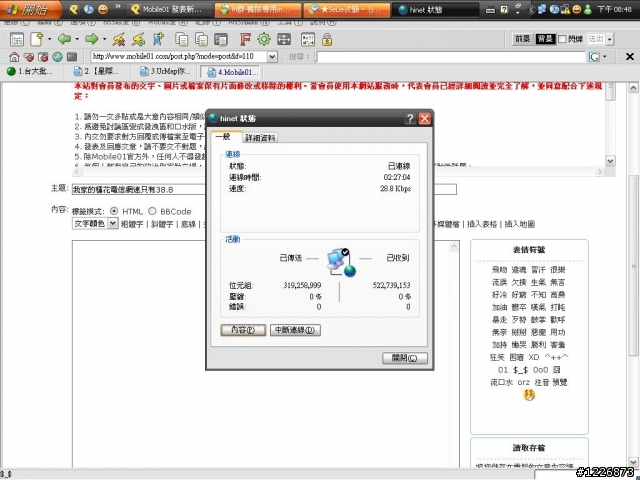Click the 插入地圖 link
Image resolution: width=640 pixels, height=480 pixels.
(x=520, y=224)
